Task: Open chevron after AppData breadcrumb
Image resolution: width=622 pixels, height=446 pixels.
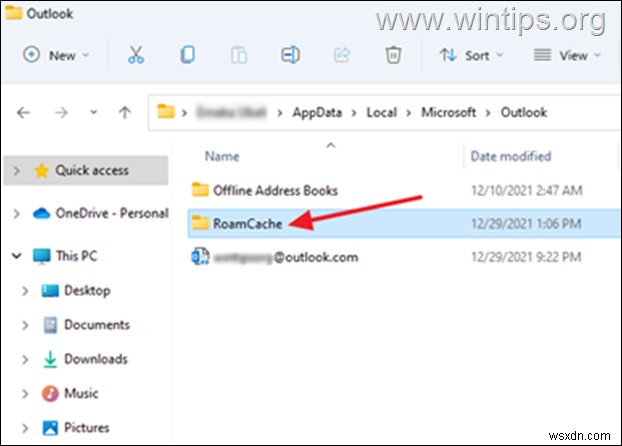Action: (354, 113)
